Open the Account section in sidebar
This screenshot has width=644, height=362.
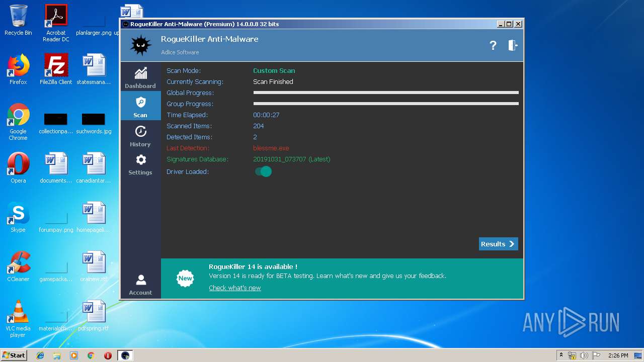pos(140,284)
